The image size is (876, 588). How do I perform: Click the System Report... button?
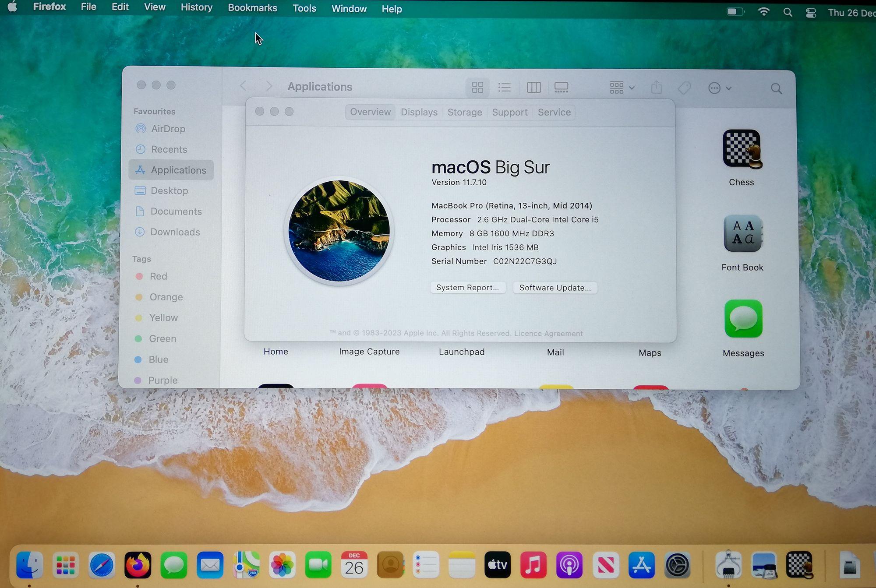pos(468,287)
